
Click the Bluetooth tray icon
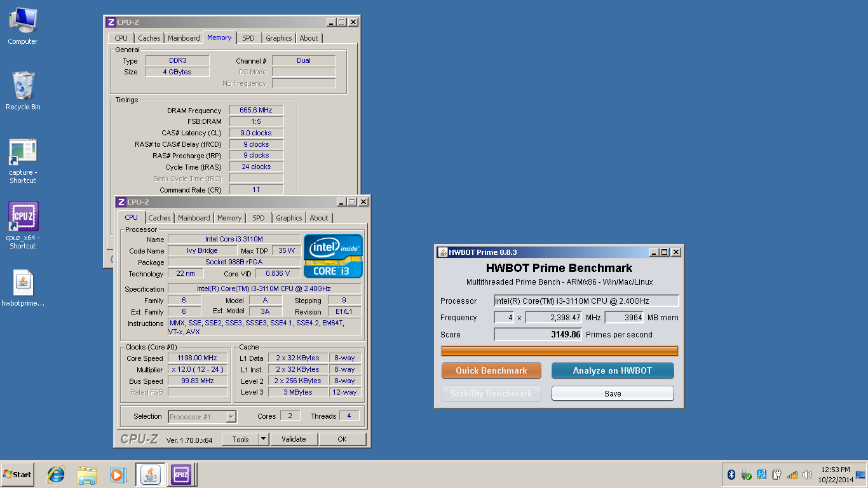click(731, 475)
